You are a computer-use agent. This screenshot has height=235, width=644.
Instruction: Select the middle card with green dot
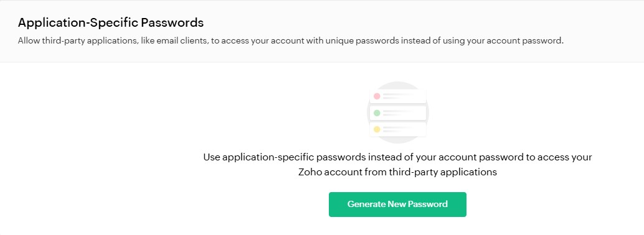397,113
